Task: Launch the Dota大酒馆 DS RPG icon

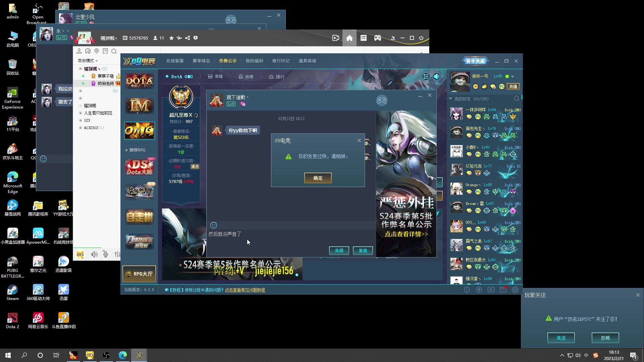Action: [x=139, y=167]
